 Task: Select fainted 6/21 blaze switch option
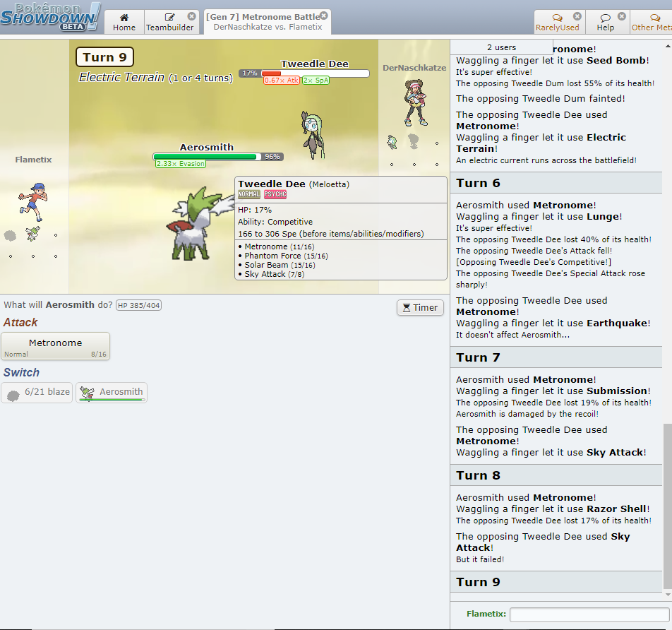click(x=37, y=393)
